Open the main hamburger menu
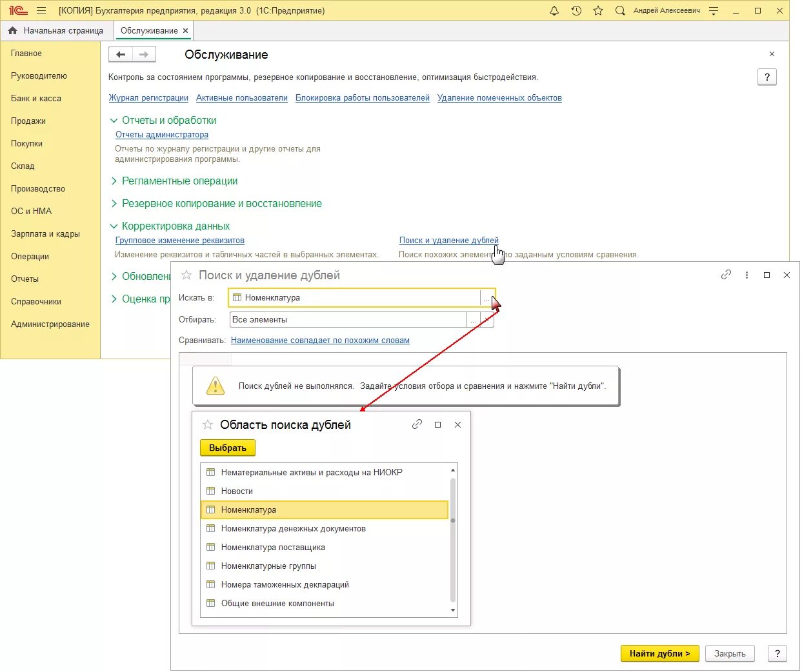The image size is (802, 672). pos(41,10)
